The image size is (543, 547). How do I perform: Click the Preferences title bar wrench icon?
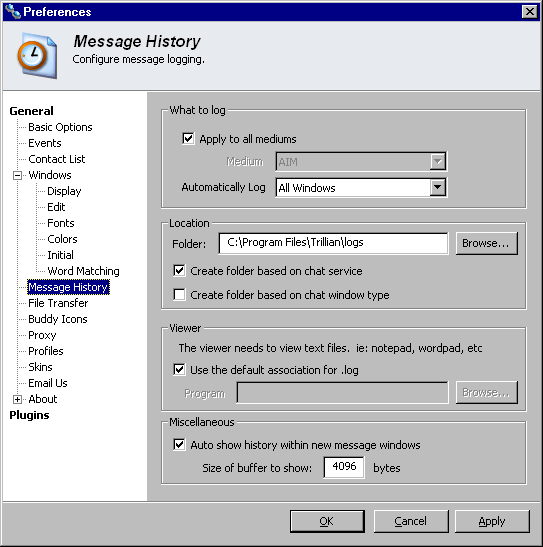pos(13,11)
